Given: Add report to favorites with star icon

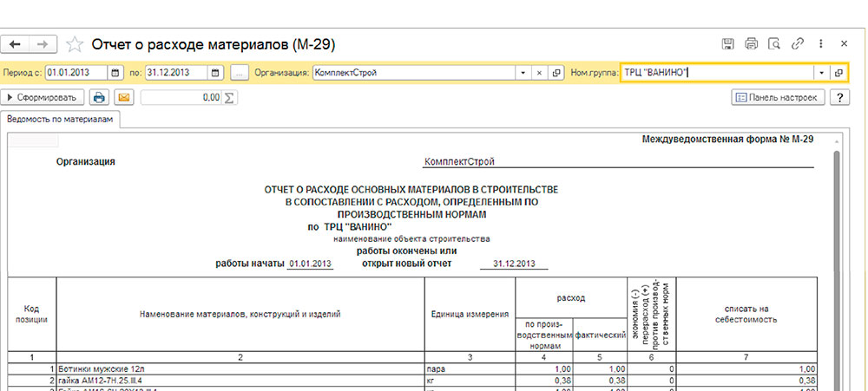Looking at the screenshot, I should 75,44.
